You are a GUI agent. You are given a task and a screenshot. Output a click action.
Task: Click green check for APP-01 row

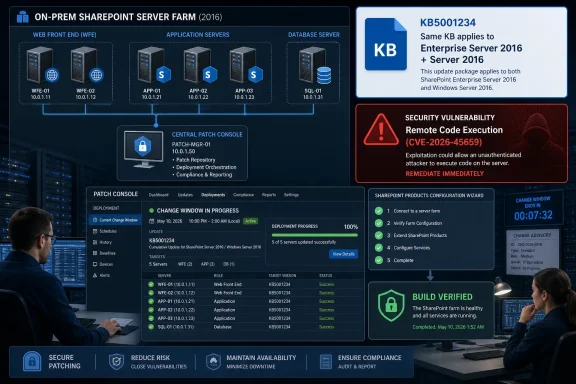click(x=151, y=301)
